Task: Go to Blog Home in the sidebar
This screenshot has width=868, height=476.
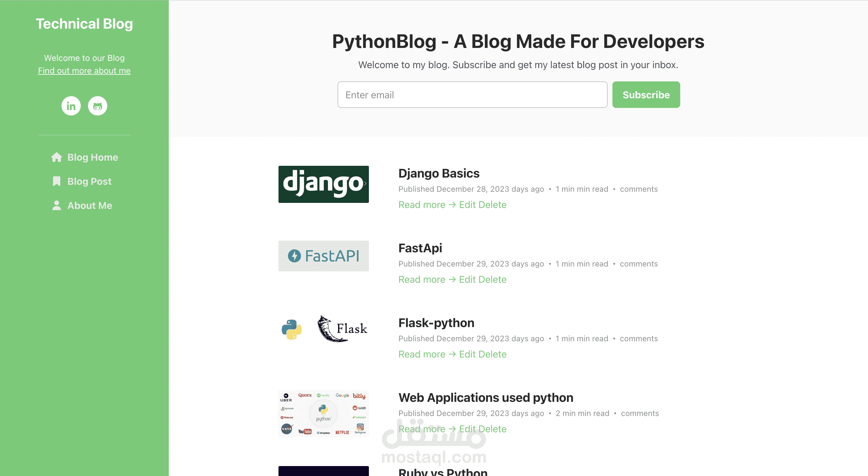Action: (84, 157)
